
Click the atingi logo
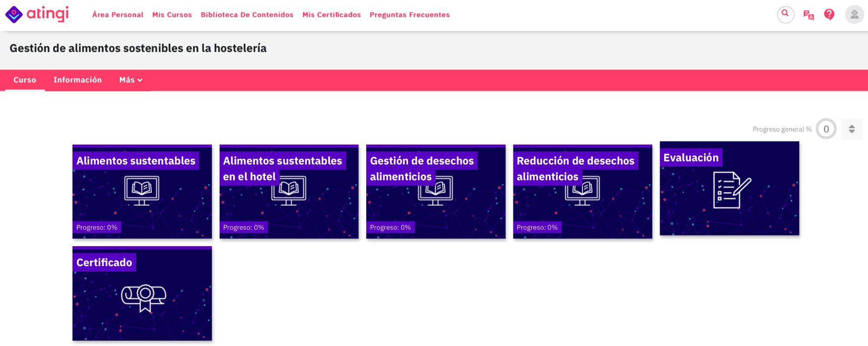[x=37, y=14]
